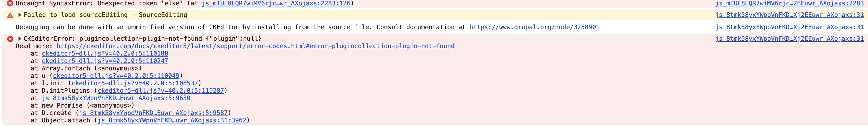Viewport: 868px width, 126px height.
Task: Open the source location link on the Debugging message row
Action: click(x=789, y=27)
